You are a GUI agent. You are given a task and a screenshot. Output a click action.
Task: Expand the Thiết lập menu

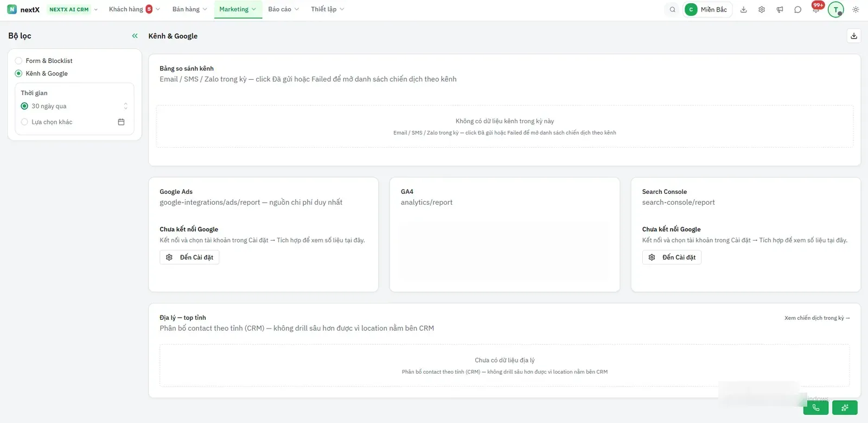pyautogui.click(x=327, y=9)
